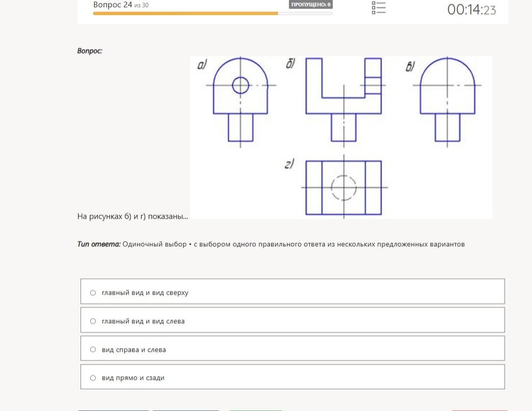
Task: Open the question list icon
Action: pyautogui.click(x=379, y=8)
